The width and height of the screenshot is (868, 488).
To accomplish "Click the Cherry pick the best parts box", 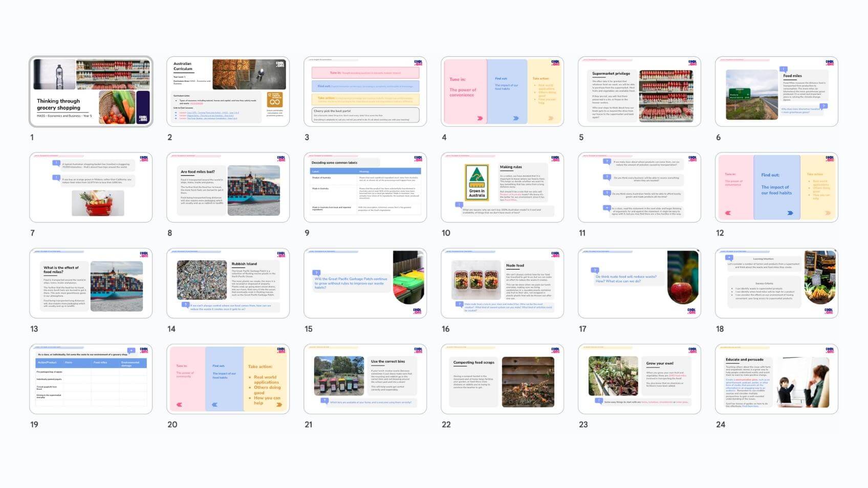I will point(365,115).
